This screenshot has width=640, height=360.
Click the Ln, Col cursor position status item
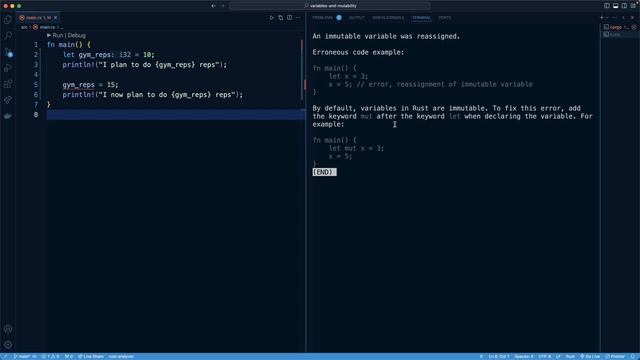pyautogui.click(x=499, y=356)
